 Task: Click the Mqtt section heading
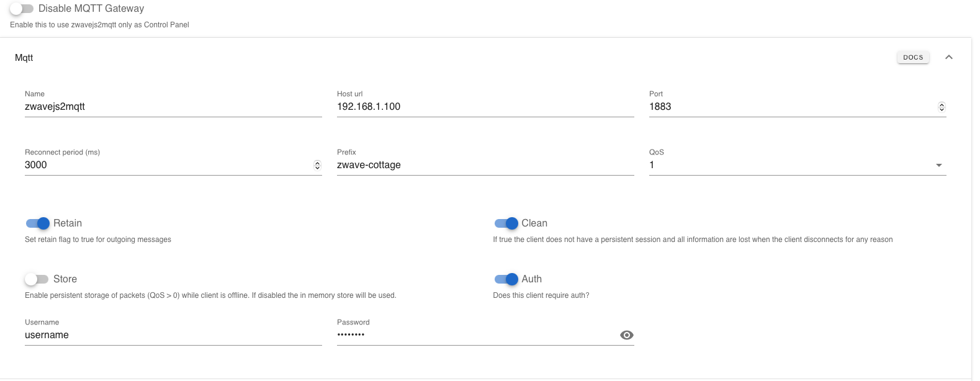24,58
